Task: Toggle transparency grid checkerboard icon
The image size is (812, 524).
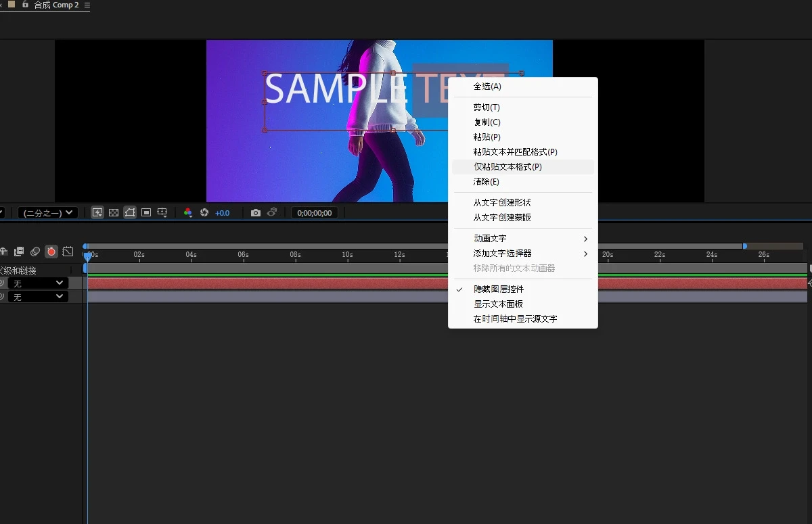Action: pyautogui.click(x=114, y=212)
